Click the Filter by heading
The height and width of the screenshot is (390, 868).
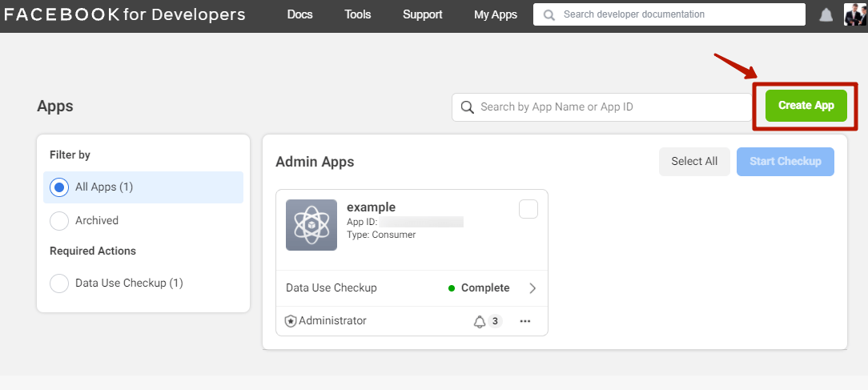pos(70,155)
